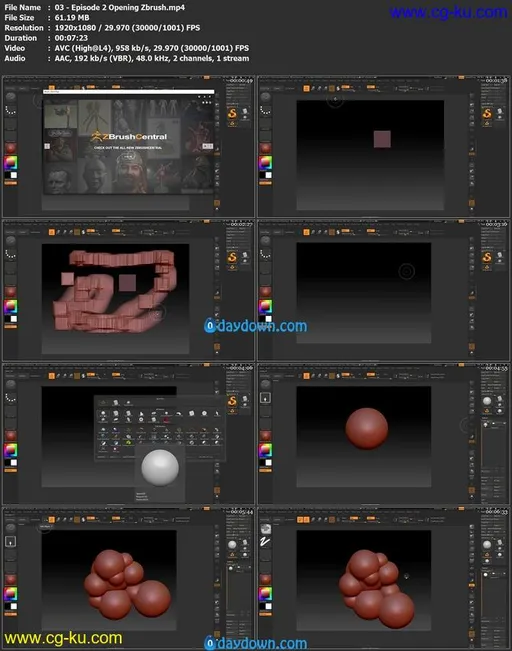Select S tool icon beside the tool popup
512x651 pixels.
[x=232, y=401]
